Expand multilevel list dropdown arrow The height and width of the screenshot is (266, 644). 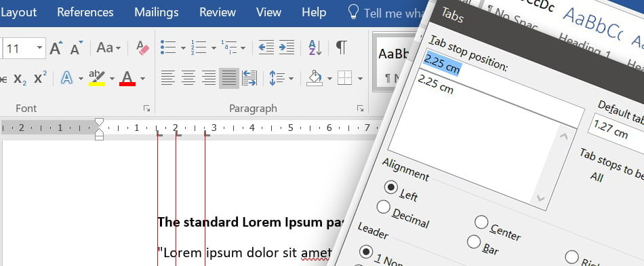(243, 48)
